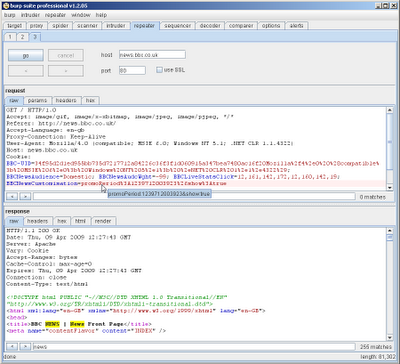The height and width of the screenshot is (364, 400).
Task: Select the response raw tab
Action: [x=14, y=221]
